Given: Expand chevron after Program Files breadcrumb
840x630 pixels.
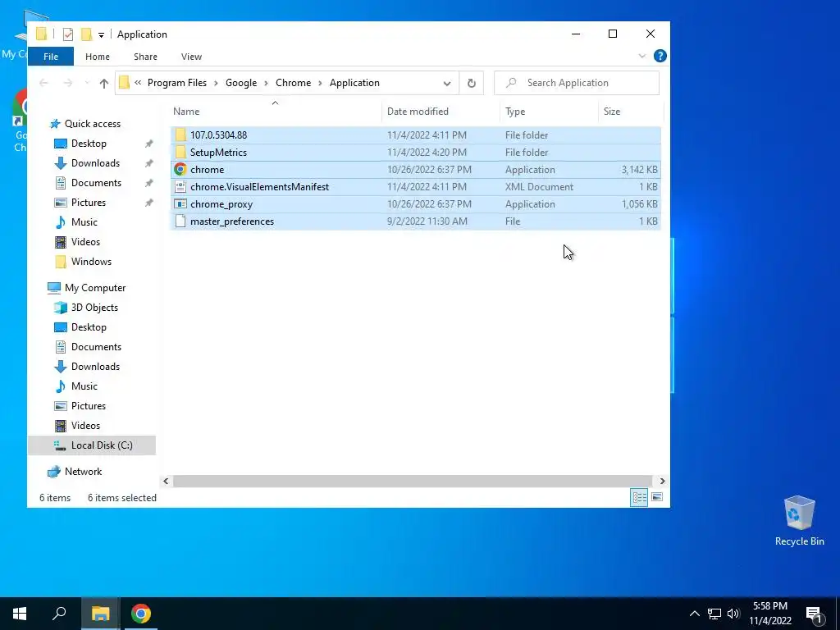Looking at the screenshot, I should [x=216, y=83].
